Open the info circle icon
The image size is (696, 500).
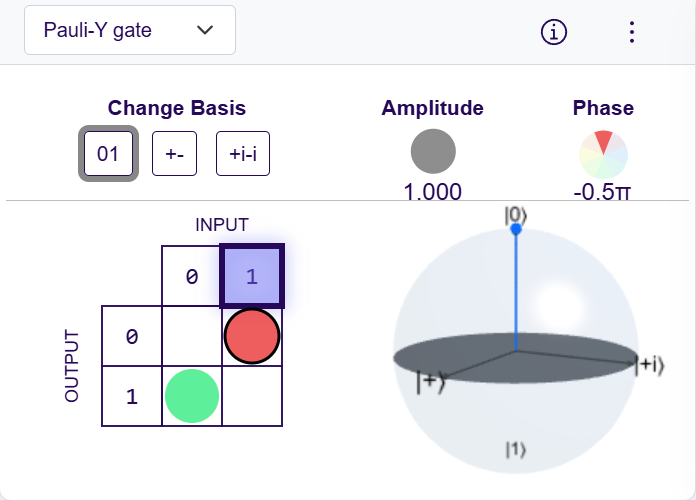click(553, 31)
